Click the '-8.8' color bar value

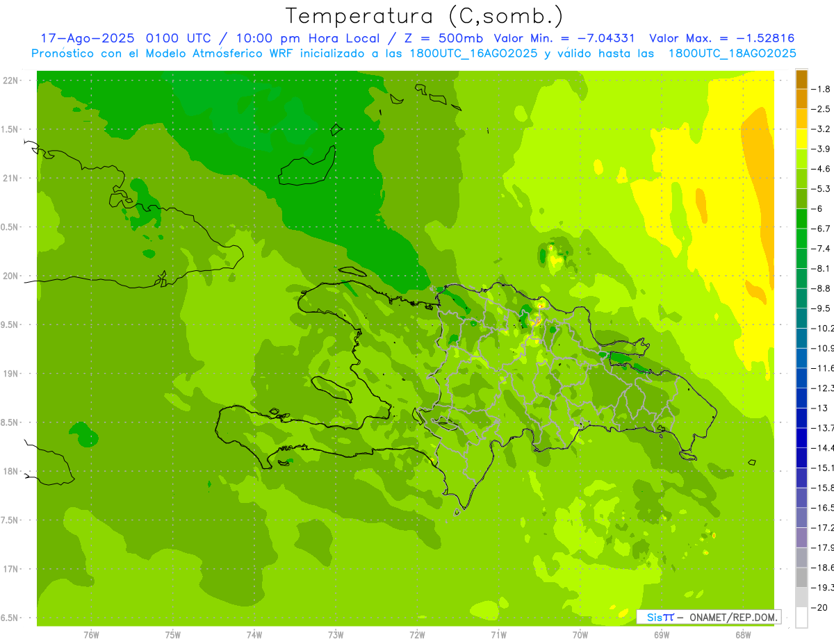pos(821,288)
